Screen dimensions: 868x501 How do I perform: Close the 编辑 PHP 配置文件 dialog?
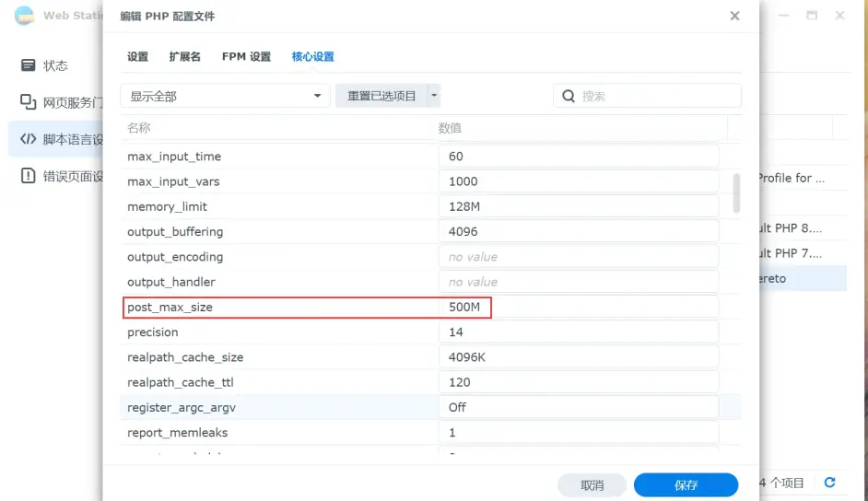tap(734, 17)
